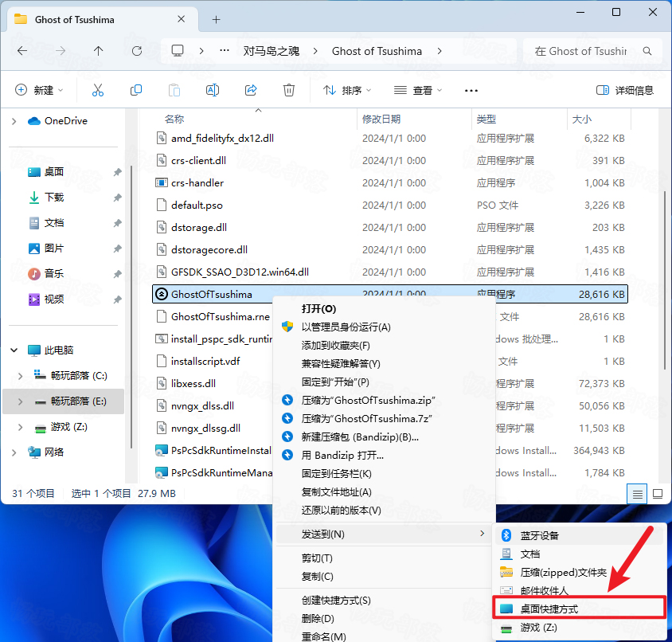672x642 pixels.
Task: Click the Delete trash icon in toolbar
Action: click(289, 90)
